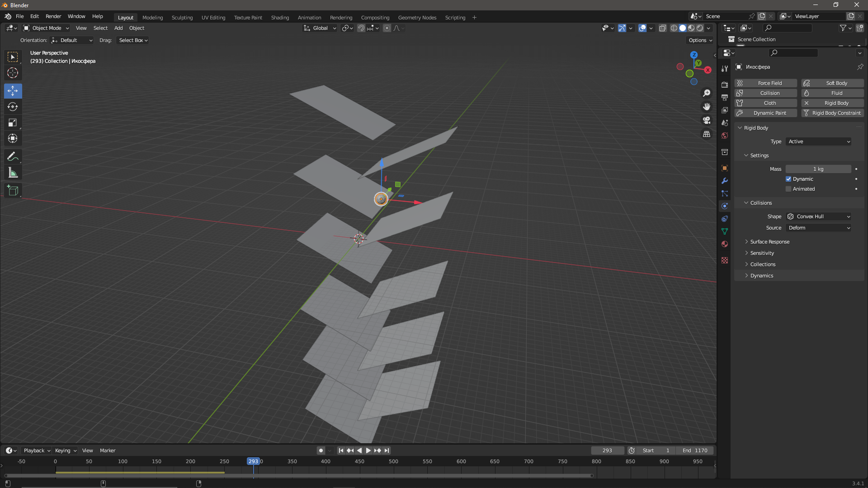Disable the Dynamic checkbox
Screen dimensions: 868x488
coord(788,179)
